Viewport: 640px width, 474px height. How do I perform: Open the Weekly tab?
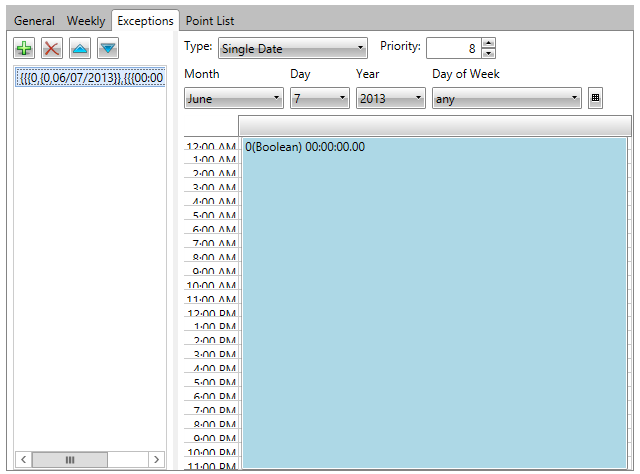click(86, 21)
